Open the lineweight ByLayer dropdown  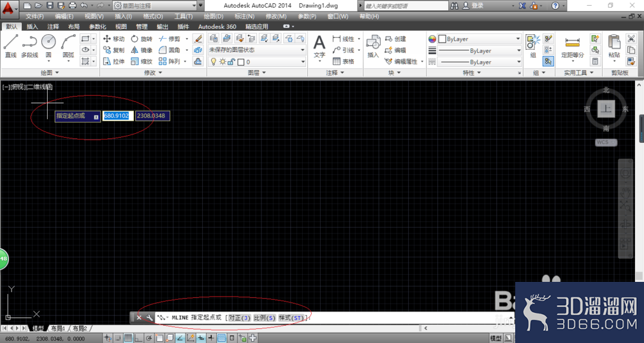pyautogui.click(x=479, y=50)
